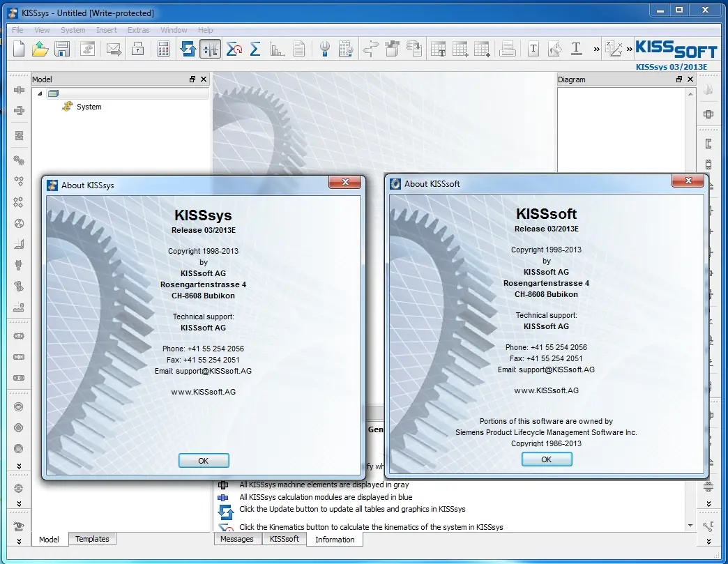Close the About KISSsoft dialog

pyautogui.click(x=688, y=181)
